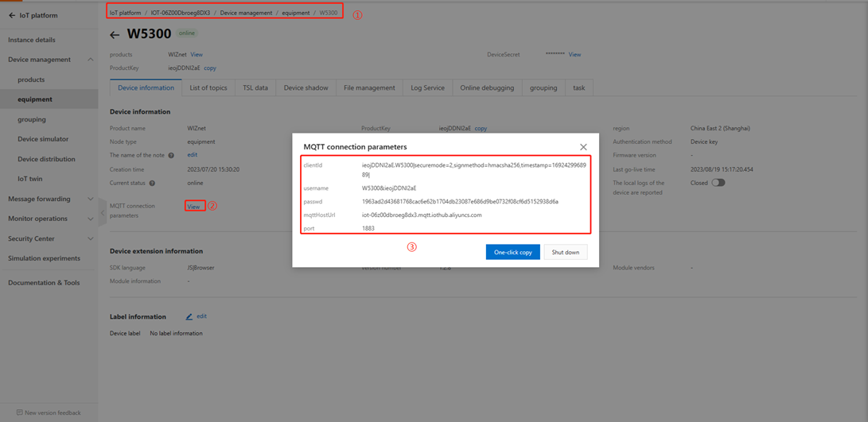The height and width of the screenshot is (422, 868).
Task: Expand the Monitor operations section
Action: click(x=91, y=219)
